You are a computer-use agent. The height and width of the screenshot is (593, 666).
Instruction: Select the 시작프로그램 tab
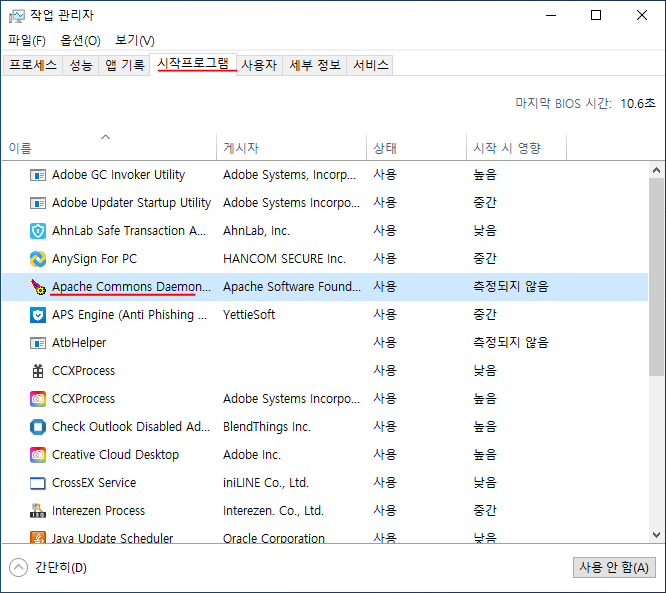193,64
